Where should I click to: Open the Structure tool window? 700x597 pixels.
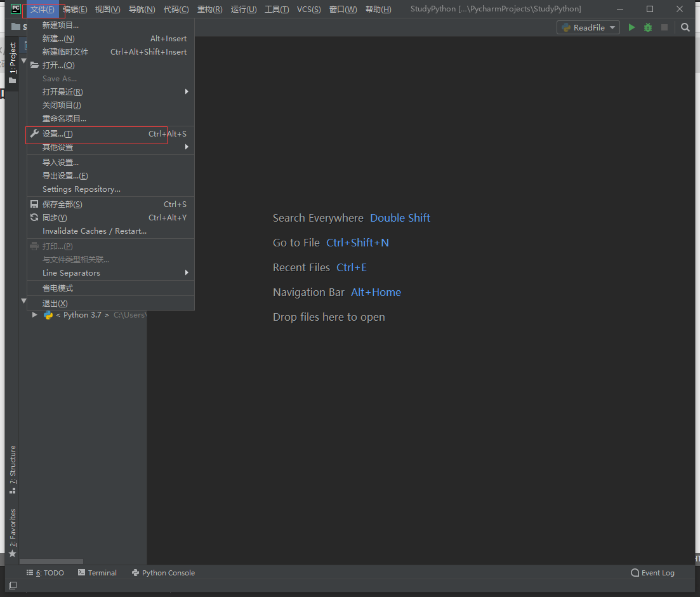13,469
